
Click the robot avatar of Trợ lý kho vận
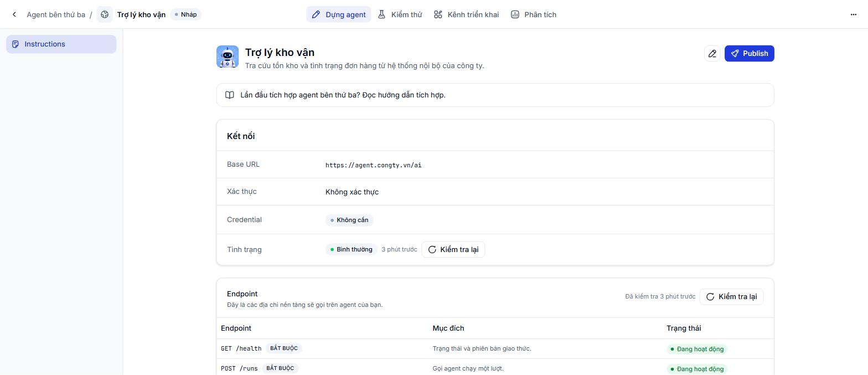228,56
